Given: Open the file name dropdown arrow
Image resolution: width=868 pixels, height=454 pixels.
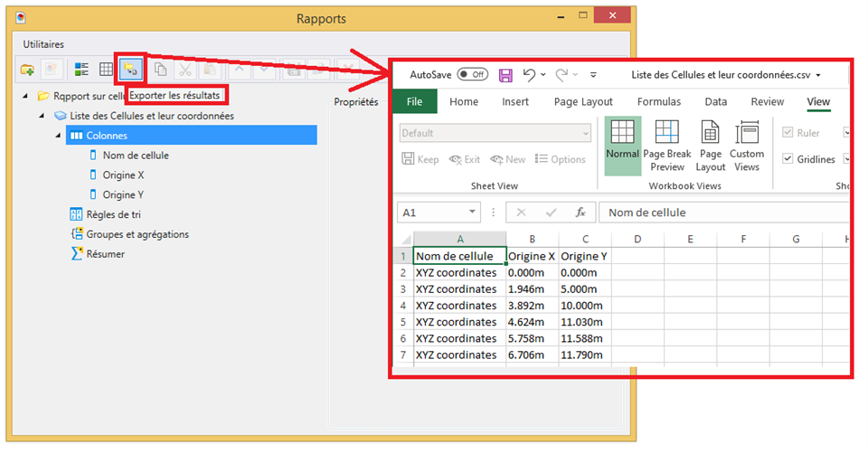Looking at the screenshot, I should pyautogui.click(x=818, y=75).
